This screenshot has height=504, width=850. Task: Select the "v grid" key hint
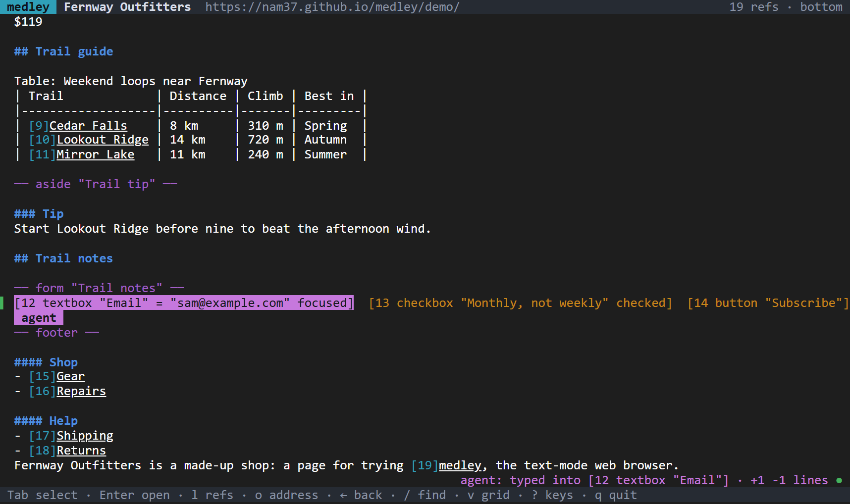[488, 495]
